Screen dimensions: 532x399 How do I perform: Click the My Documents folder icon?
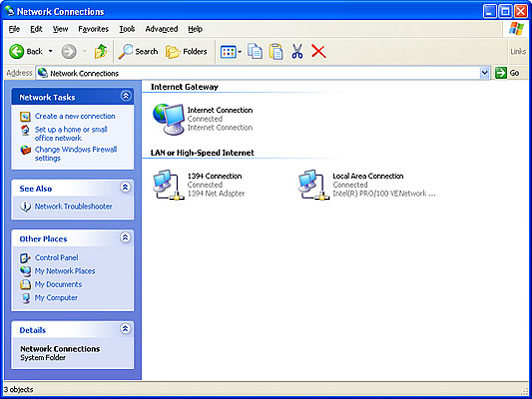coord(25,285)
